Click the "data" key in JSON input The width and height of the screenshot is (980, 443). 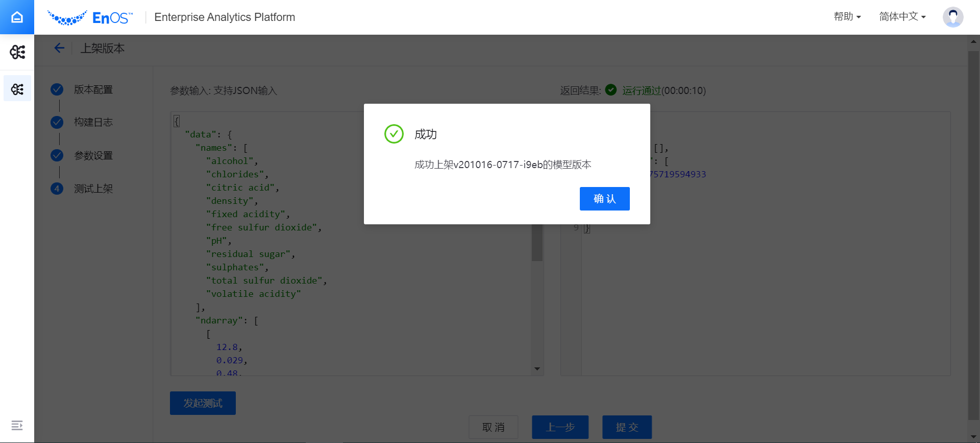pos(200,134)
